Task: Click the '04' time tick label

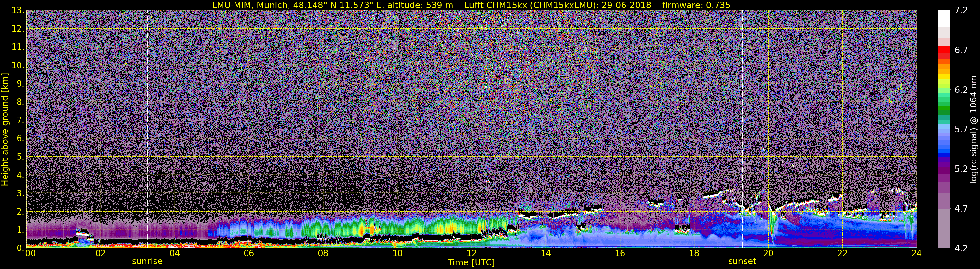Action: [175, 253]
